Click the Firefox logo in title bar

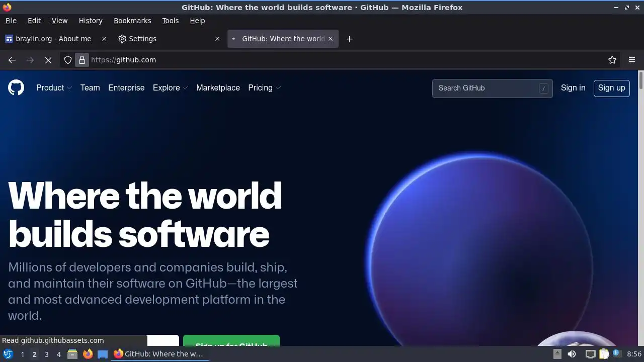7,7
